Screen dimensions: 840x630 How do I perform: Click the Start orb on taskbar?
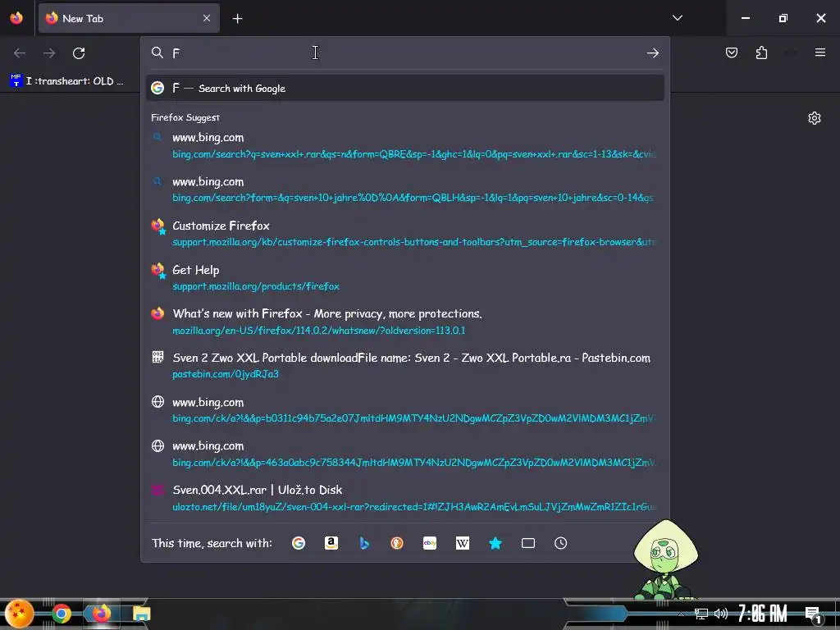(20, 614)
